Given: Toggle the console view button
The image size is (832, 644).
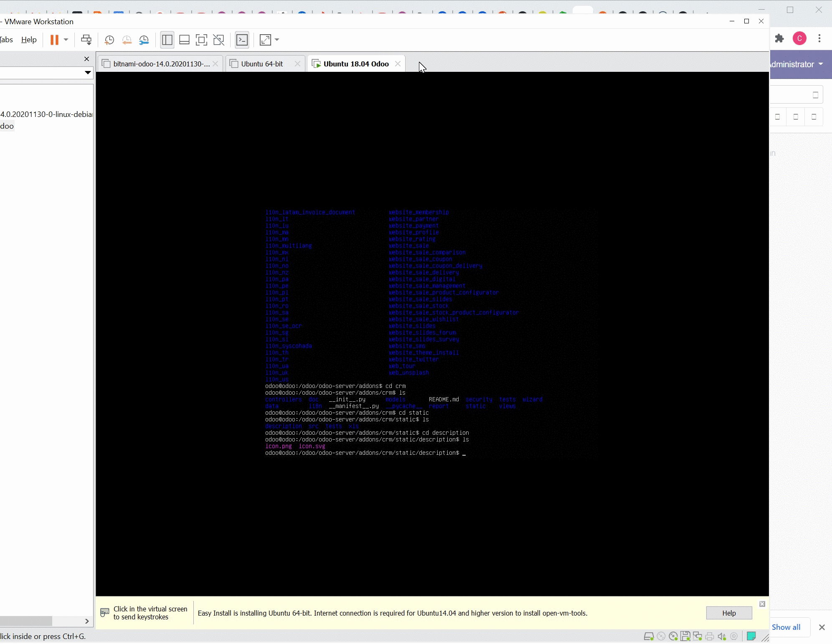Looking at the screenshot, I should (242, 40).
